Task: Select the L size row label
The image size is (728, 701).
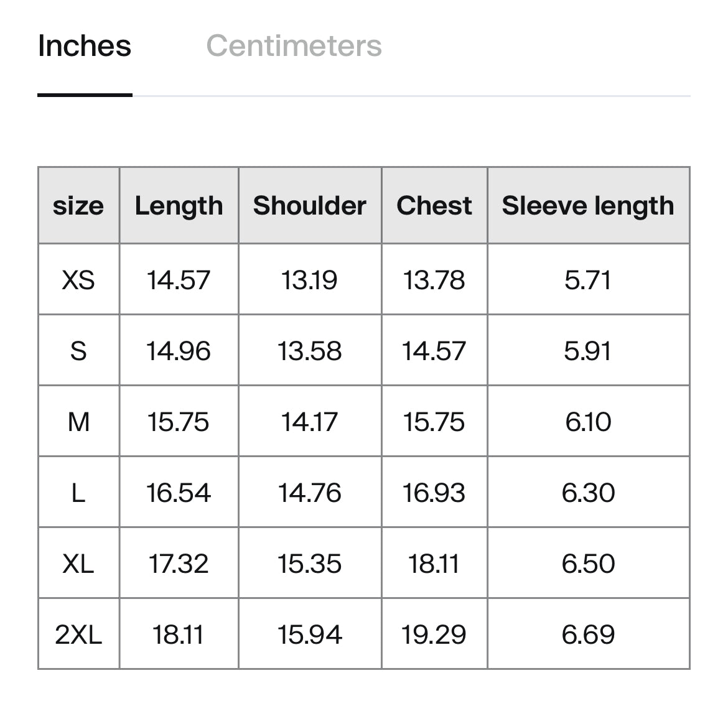Action: (x=78, y=493)
